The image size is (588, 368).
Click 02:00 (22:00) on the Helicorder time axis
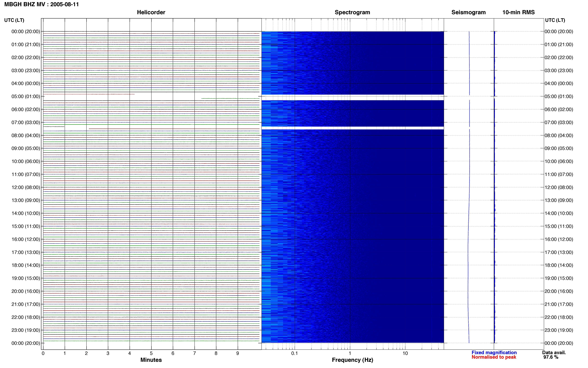[x=26, y=57]
